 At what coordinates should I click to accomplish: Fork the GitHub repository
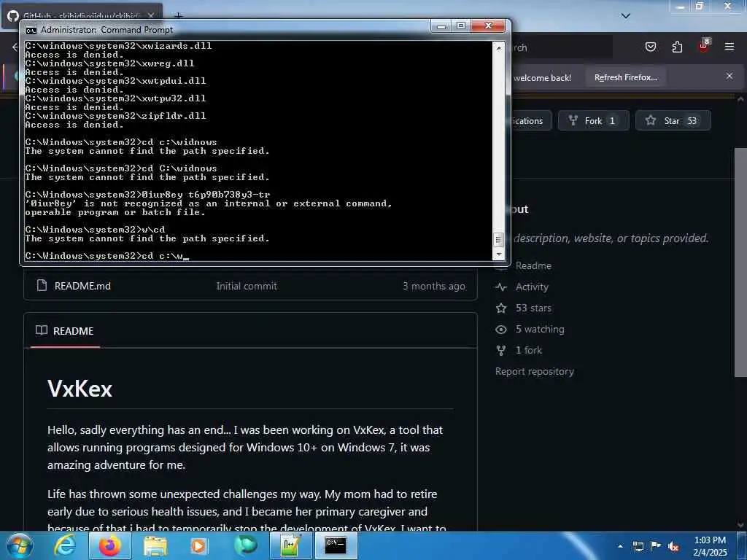pos(593,120)
